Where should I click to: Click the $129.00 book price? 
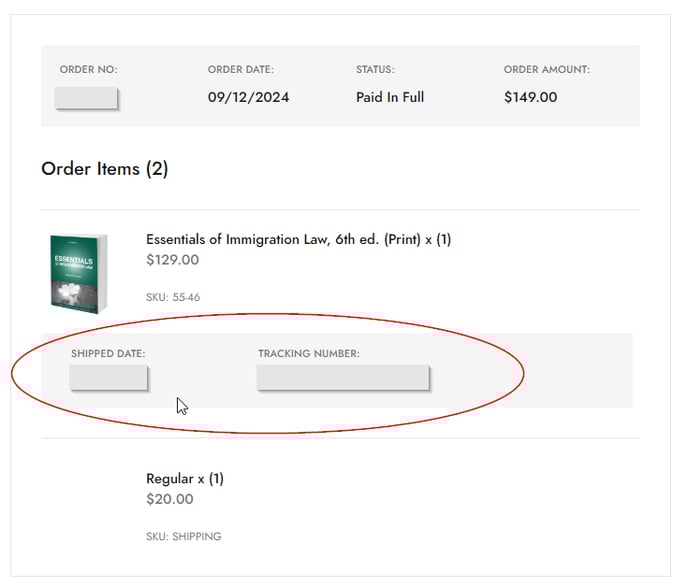[x=172, y=260]
